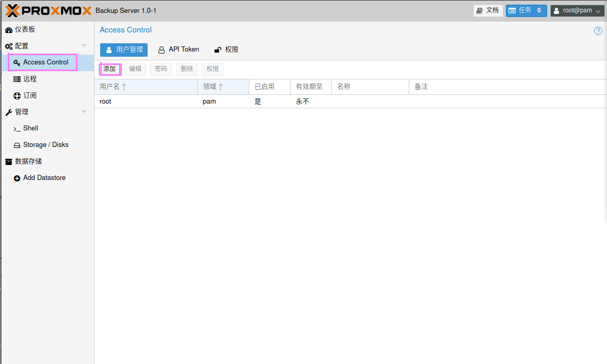Click the 编辑 button
The height and width of the screenshot is (364, 607).
tap(135, 69)
